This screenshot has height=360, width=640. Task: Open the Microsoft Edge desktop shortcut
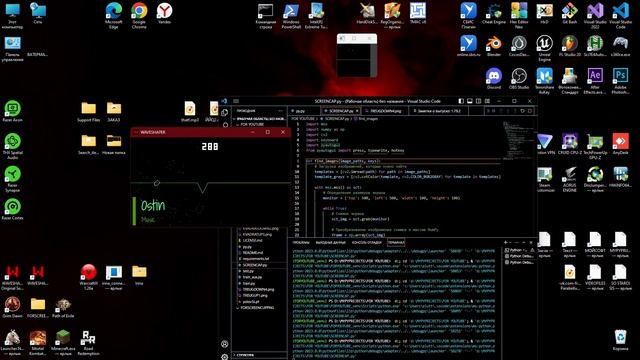click(x=113, y=16)
